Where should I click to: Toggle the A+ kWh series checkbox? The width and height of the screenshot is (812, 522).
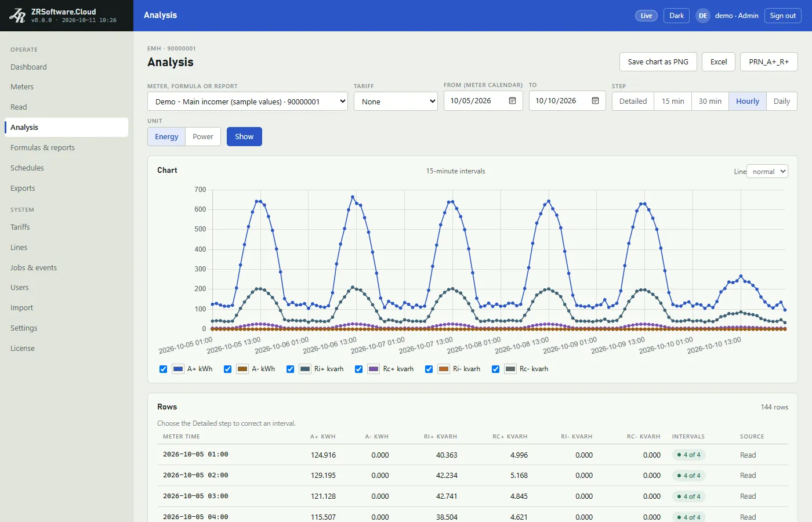pyautogui.click(x=164, y=369)
